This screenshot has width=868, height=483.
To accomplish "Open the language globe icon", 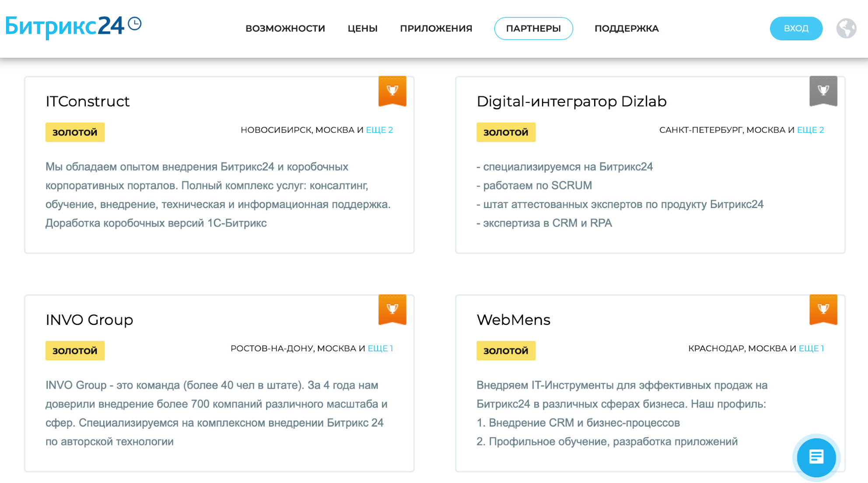I will point(846,28).
